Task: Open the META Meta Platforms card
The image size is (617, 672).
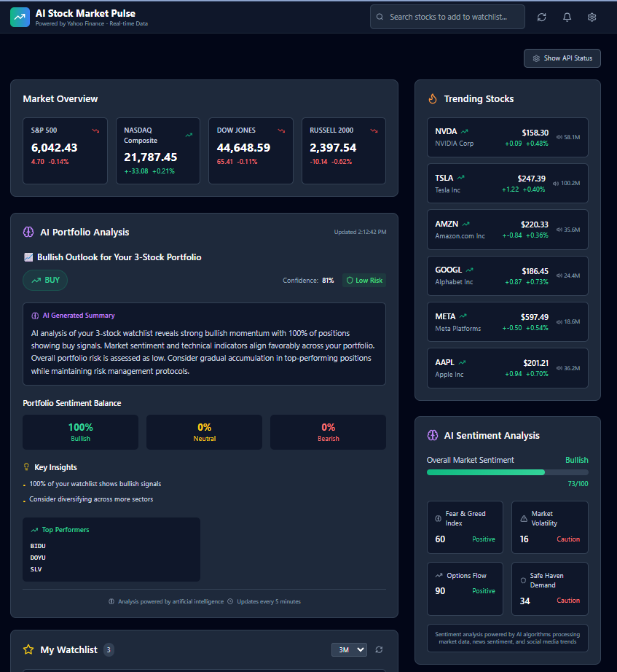Action: (507, 322)
